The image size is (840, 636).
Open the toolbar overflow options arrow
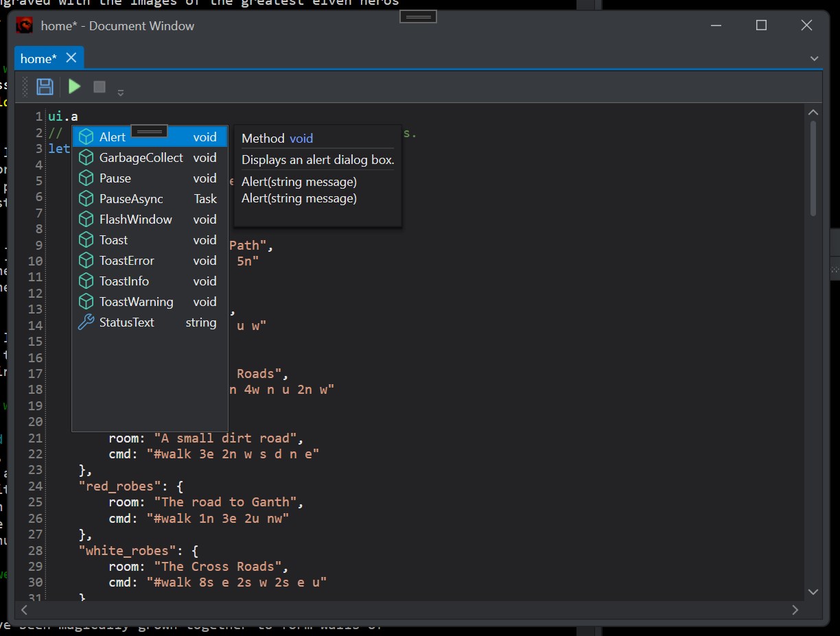point(121,92)
